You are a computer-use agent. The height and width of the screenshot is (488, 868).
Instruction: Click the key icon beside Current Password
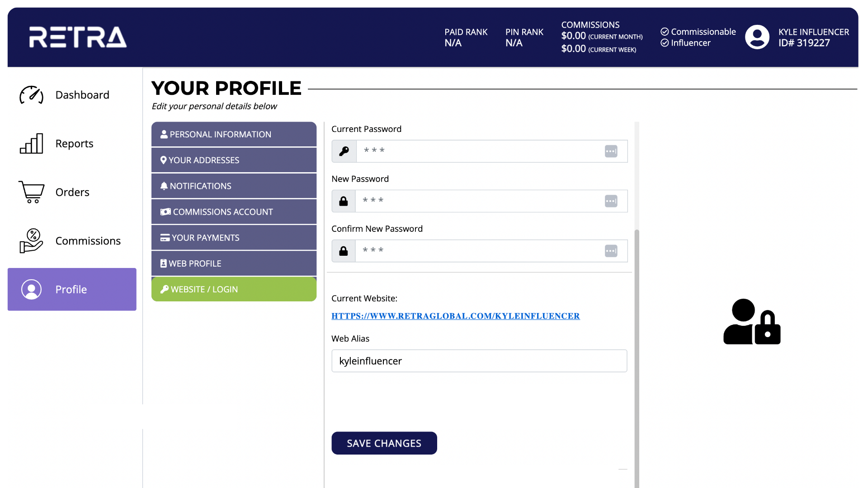[x=344, y=151]
